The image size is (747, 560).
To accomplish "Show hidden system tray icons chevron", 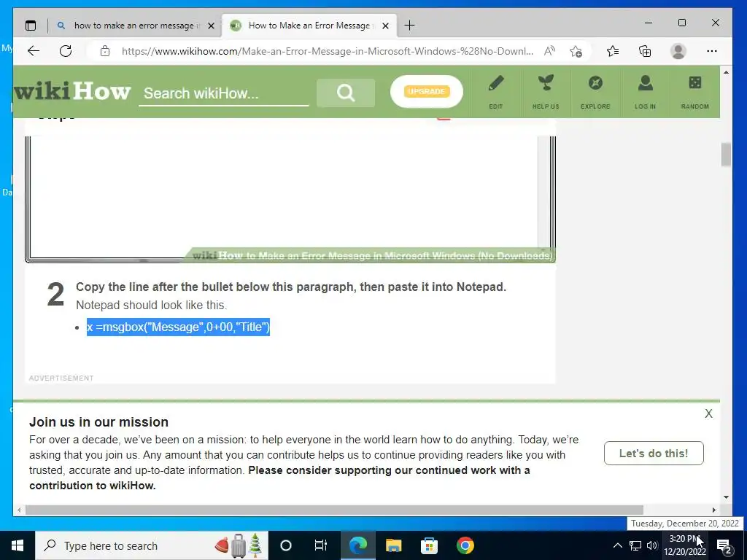I will 617,545.
